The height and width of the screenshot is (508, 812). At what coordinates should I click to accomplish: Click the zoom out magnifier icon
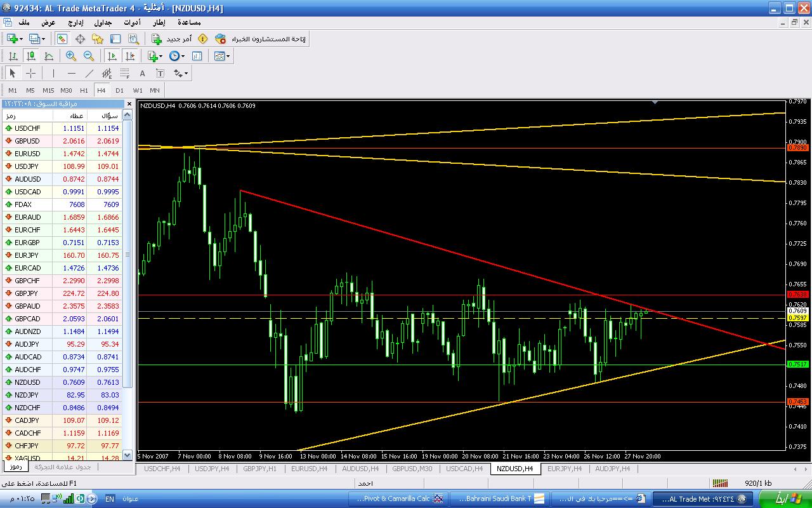(89, 56)
